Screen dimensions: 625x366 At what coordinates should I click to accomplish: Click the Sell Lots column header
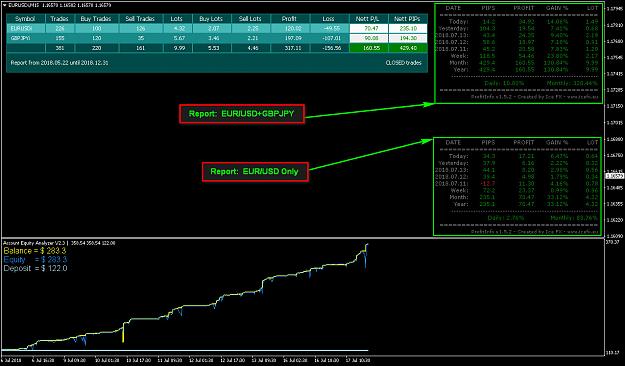point(250,19)
